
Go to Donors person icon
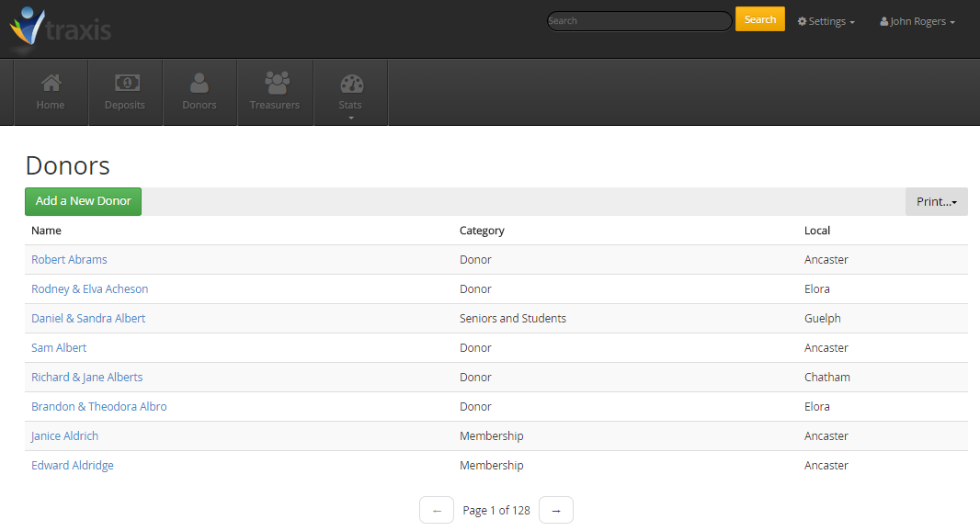pyautogui.click(x=199, y=83)
